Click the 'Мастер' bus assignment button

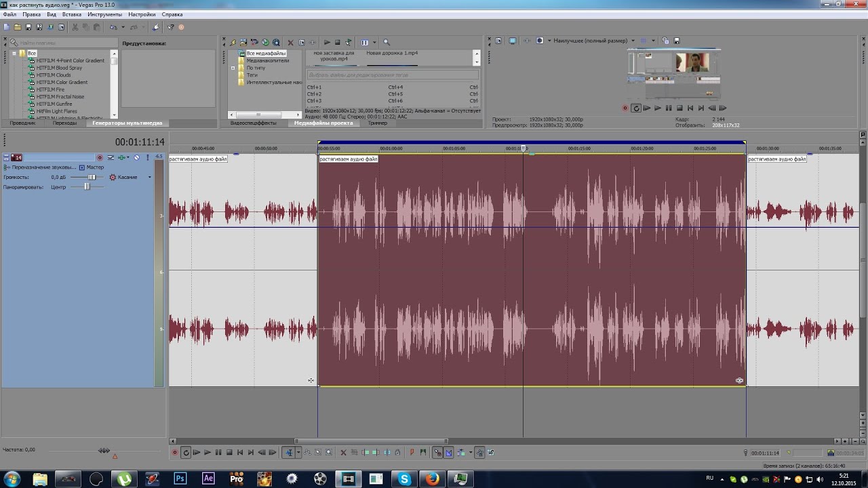[x=92, y=167]
